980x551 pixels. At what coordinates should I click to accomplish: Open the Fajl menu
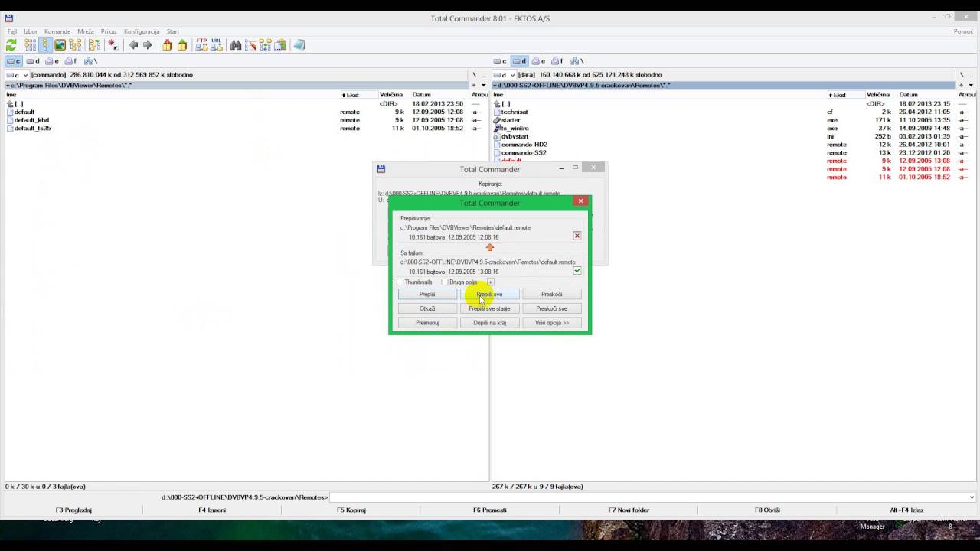click(12, 31)
